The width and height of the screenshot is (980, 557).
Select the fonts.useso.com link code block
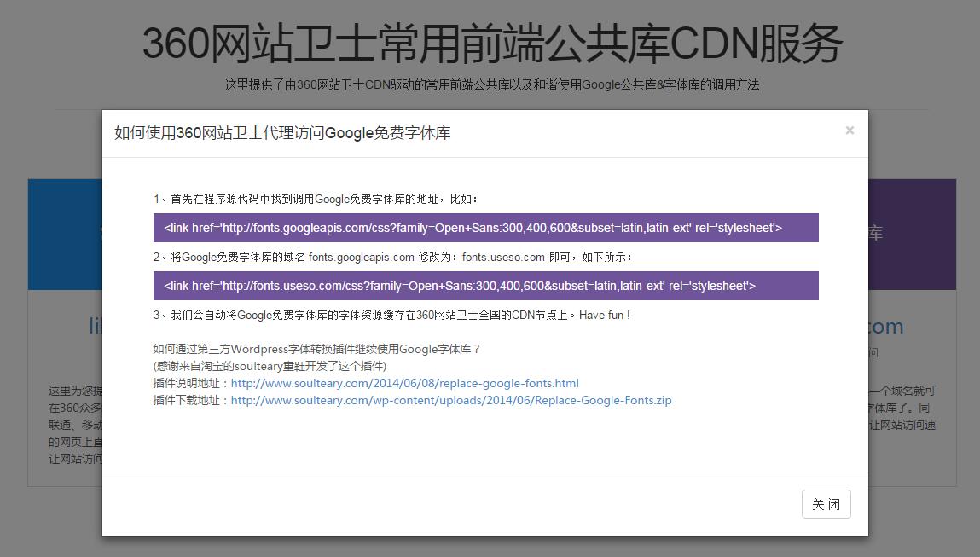485,286
